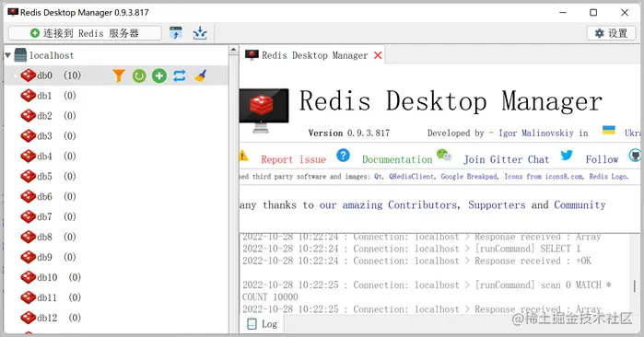Open the db0 key filter funnel icon
The width and height of the screenshot is (644, 337).
(x=119, y=76)
